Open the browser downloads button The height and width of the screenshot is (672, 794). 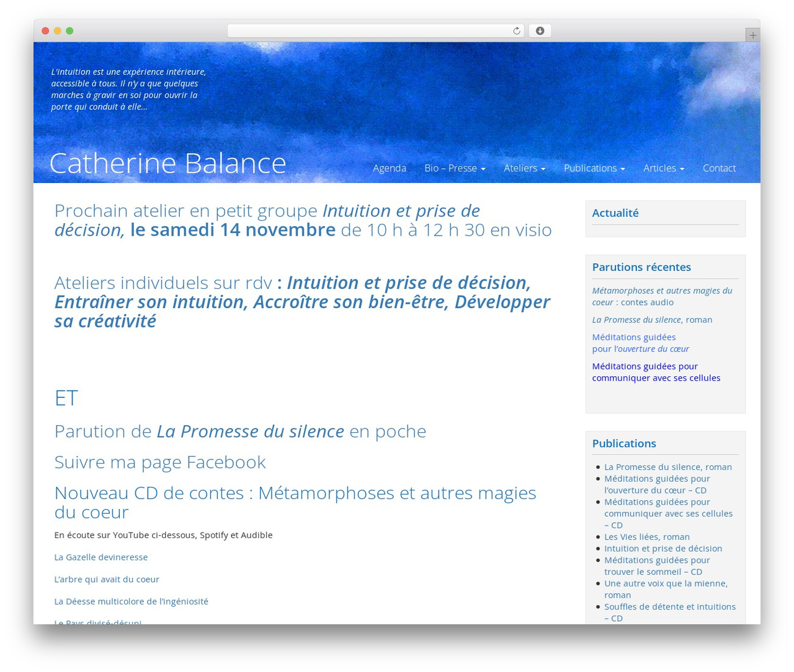[540, 31]
